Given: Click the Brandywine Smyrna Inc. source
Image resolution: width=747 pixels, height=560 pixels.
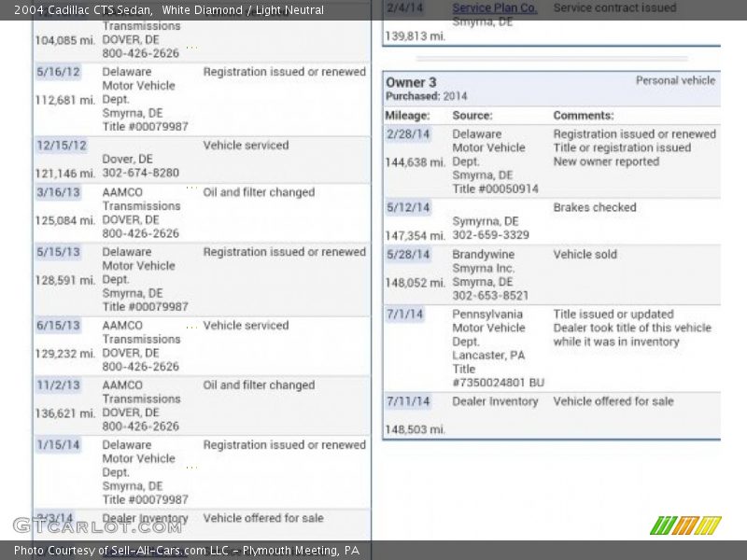Looking at the screenshot, I should pos(484,261).
